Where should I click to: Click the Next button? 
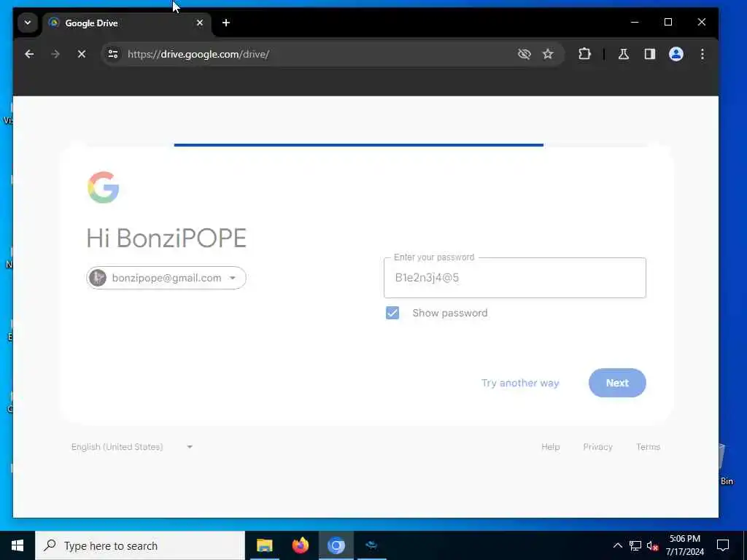click(x=617, y=383)
